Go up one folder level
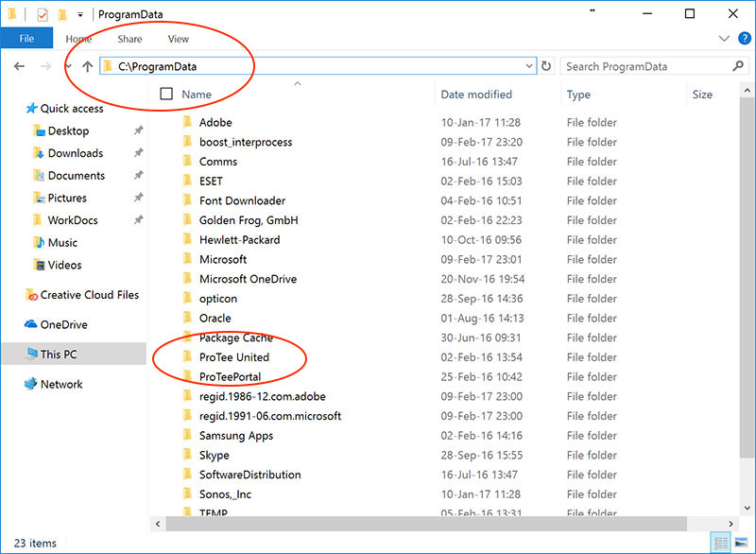The width and height of the screenshot is (756, 554). (87, 66)
